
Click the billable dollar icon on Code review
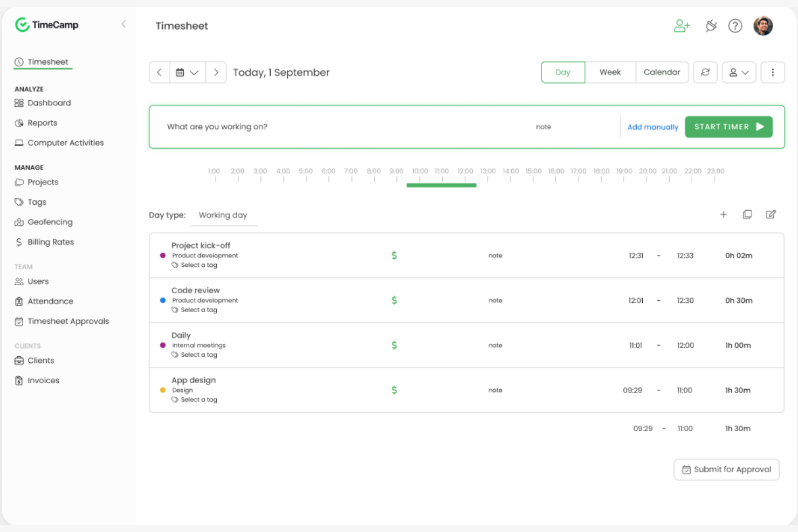tap(395, 300)
